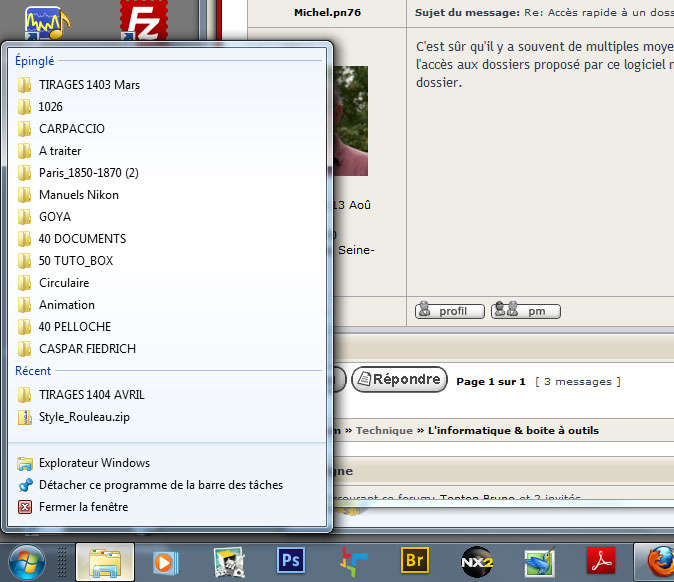Open FileZilla desktop shortcut
Screen dimensions: 674x582
coord(142,18)
